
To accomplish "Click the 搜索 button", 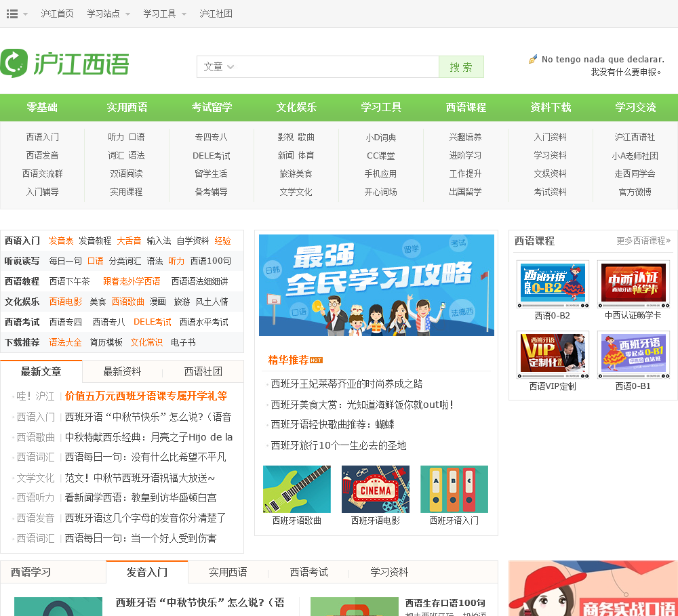I will pyautogui.click(x=461, y=66).
